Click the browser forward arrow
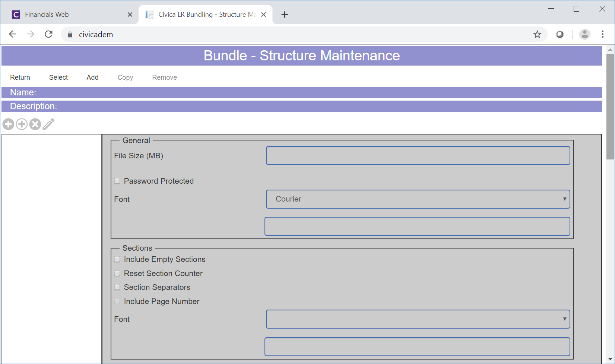 [31, 34]
